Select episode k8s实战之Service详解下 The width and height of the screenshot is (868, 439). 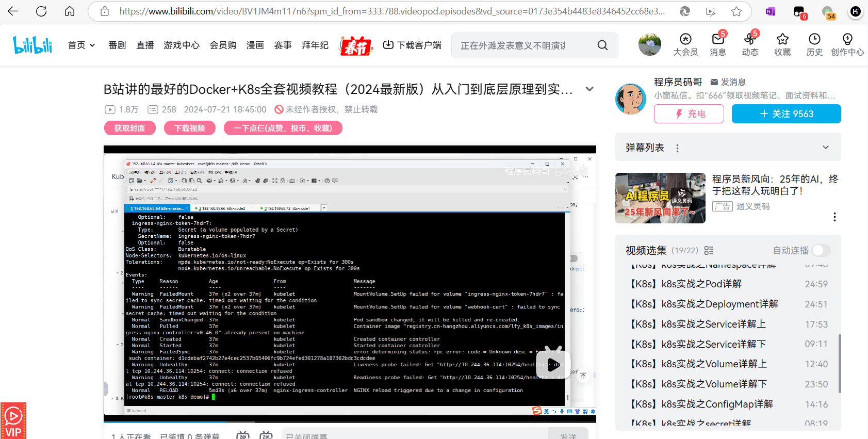[728, 344]
